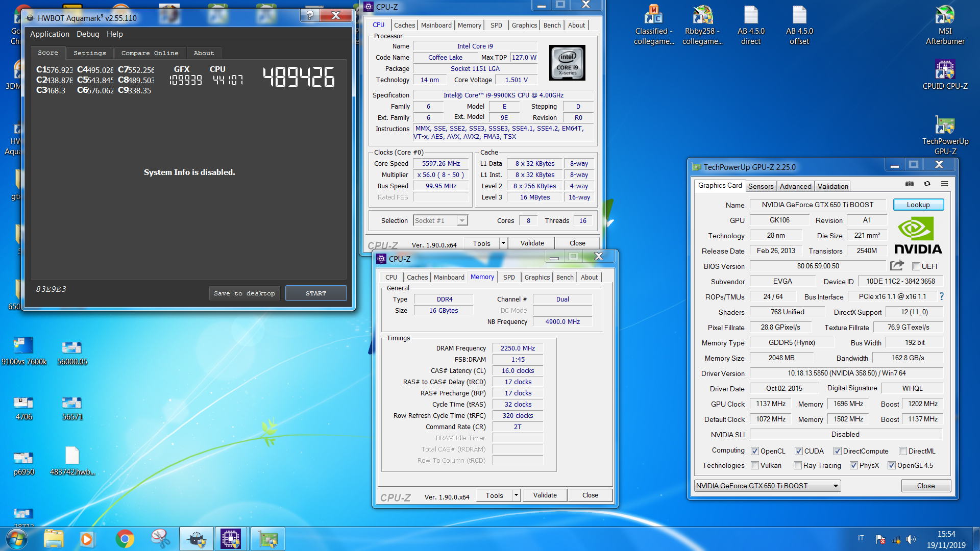The image size is (980, 551).
Task: Expand the Socket #1 selection dropdown
Action: point(461,220)
